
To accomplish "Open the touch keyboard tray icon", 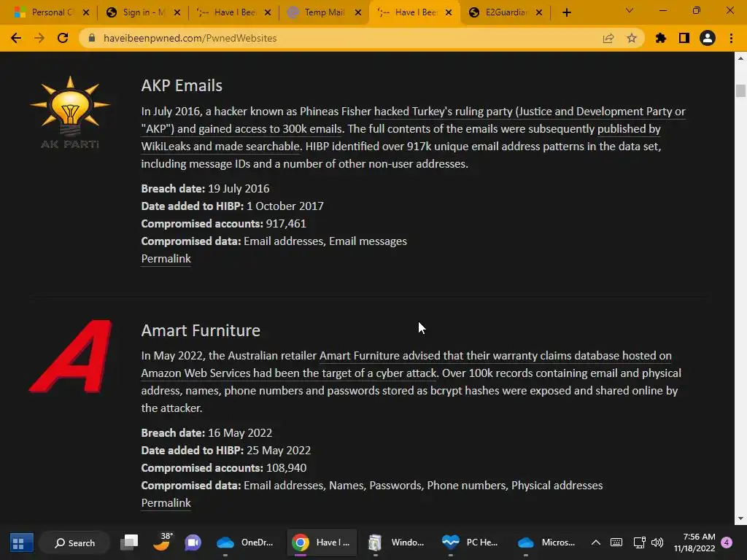I will click(x=616, y=542).
